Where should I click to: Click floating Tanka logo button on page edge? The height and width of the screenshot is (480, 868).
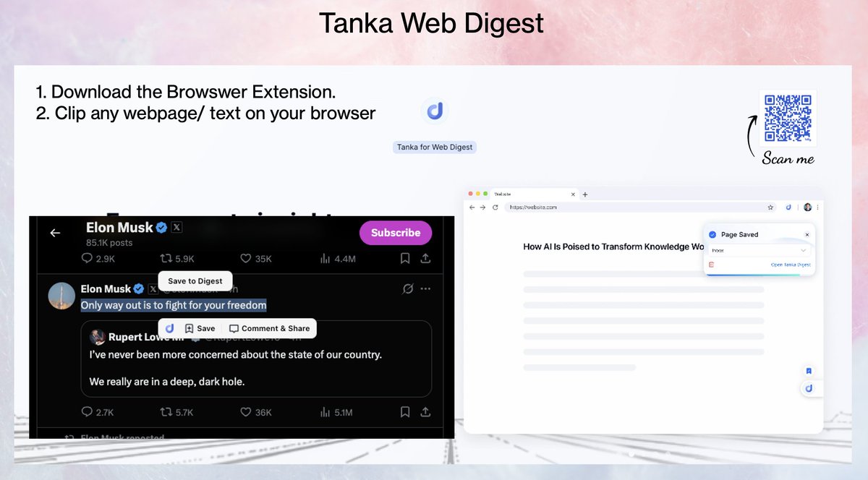[x=809, y=389]
